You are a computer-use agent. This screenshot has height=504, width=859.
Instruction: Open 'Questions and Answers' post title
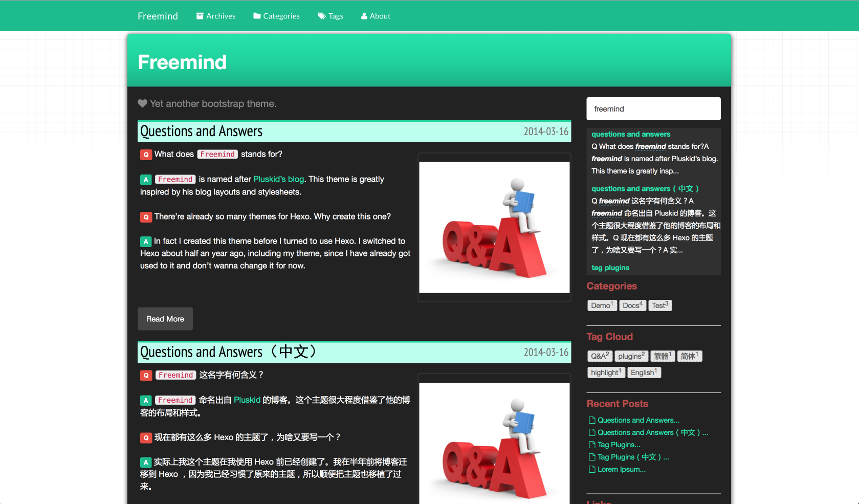(x=201, y=132)
